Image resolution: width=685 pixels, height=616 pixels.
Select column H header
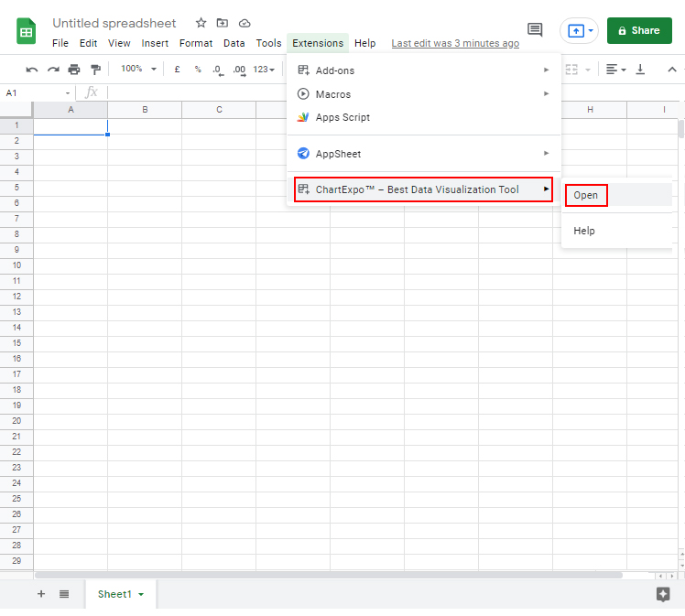pos(590,110)
